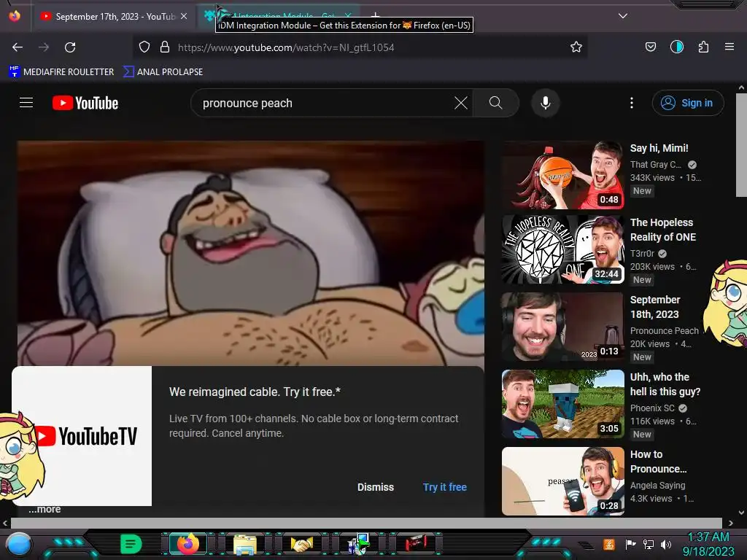Image resolution: width=747 pixels, height=560 pixels.
Task: Open the ANAL PROLAPSE bookmark
Action: point(163,72)
